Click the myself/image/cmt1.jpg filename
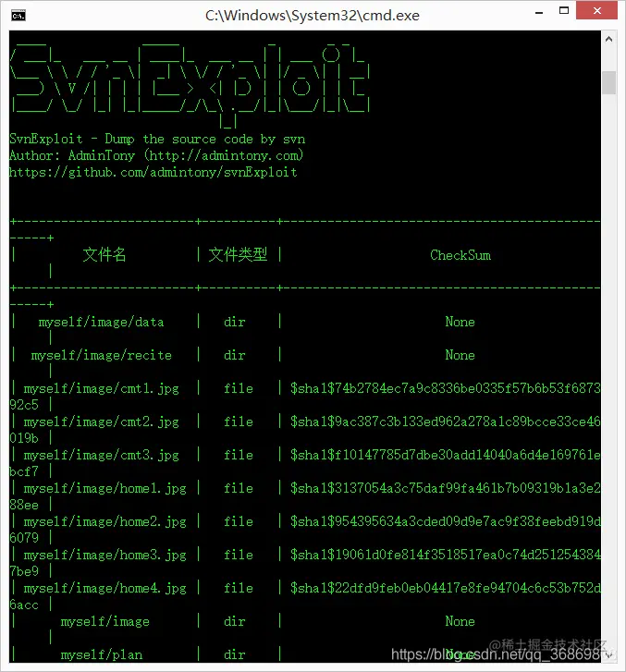 click(x=101, y=389)
